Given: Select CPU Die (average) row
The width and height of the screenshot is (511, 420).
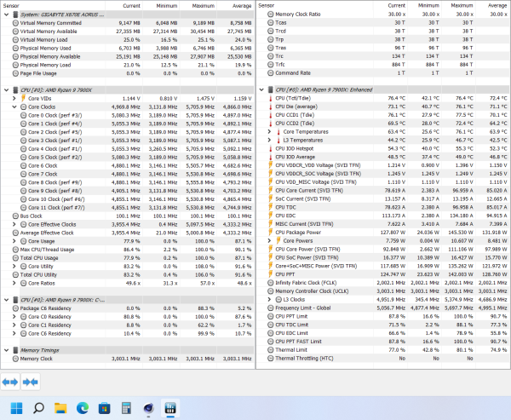Looking at the screenshot, I should click(383, 106).
